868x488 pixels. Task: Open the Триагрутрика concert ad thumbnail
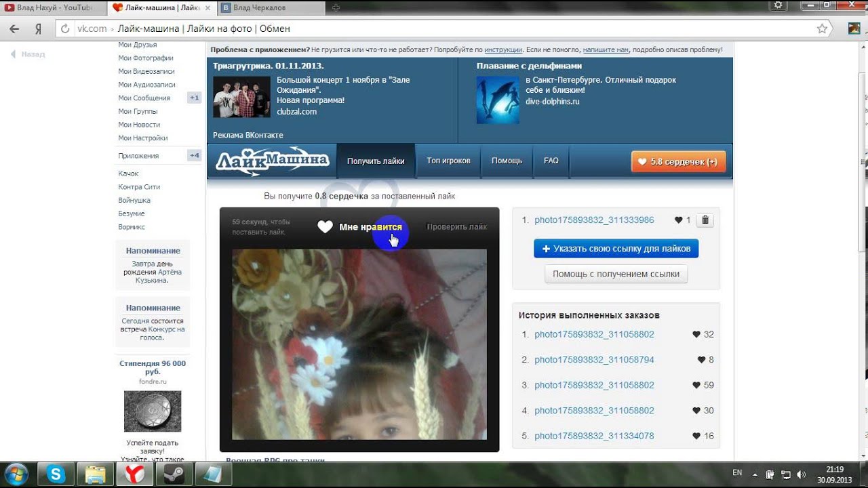pyautogui.click(x=241, y=97)
